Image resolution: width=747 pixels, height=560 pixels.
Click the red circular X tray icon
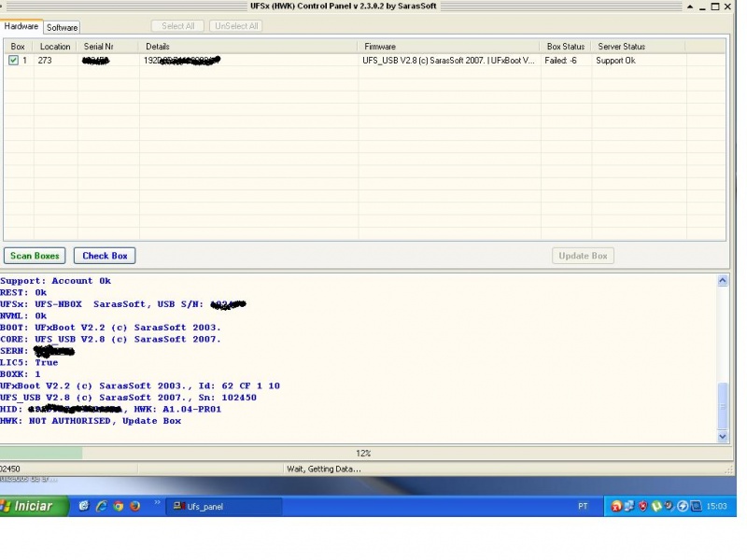(x=616, y=506)
